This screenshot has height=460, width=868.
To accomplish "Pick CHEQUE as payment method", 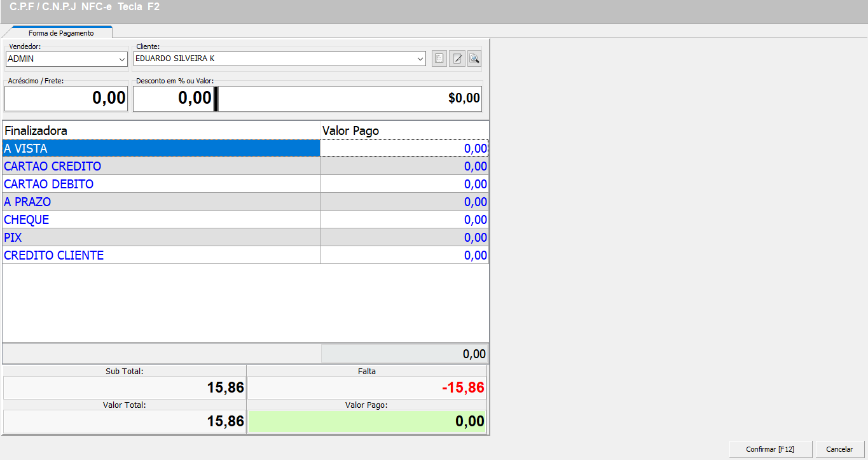I will (161, 220).
